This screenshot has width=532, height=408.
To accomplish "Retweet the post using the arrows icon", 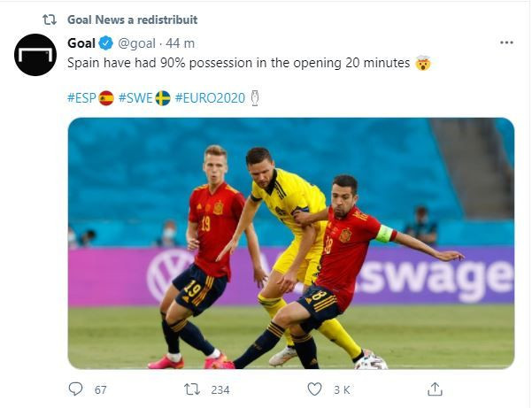I will pyautogui.click(x=192, y=389).
